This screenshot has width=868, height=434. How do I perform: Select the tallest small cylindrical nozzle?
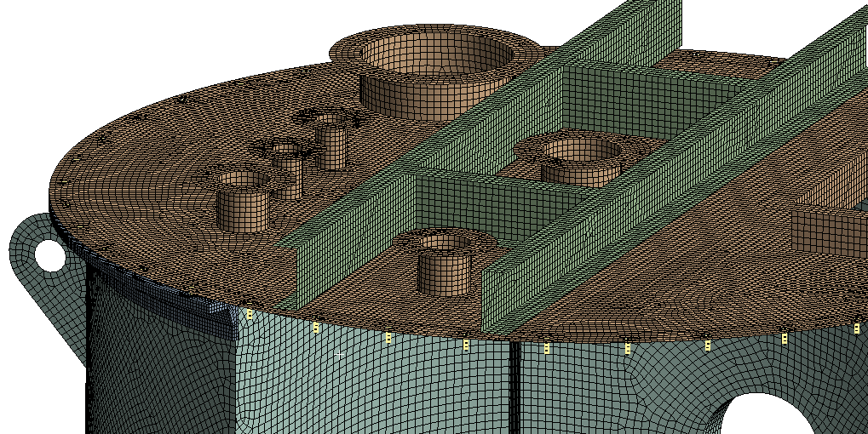331,146
